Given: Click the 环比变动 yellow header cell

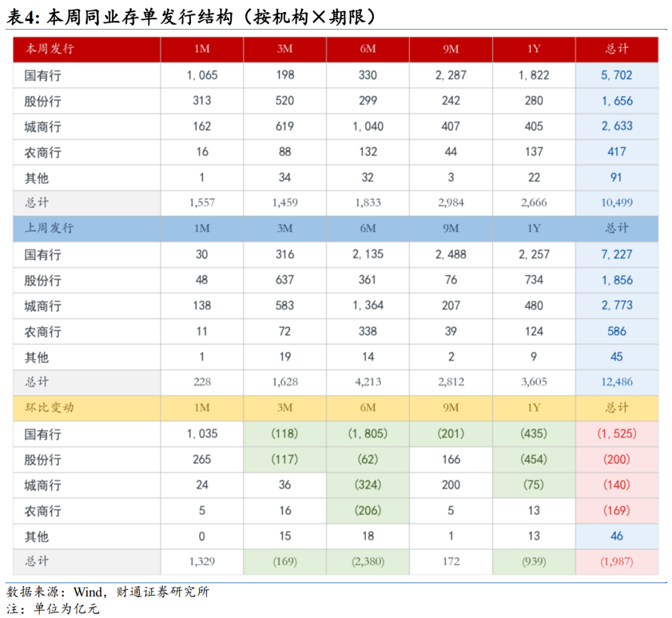Looking at the screenshot, I should coord(86,408).
